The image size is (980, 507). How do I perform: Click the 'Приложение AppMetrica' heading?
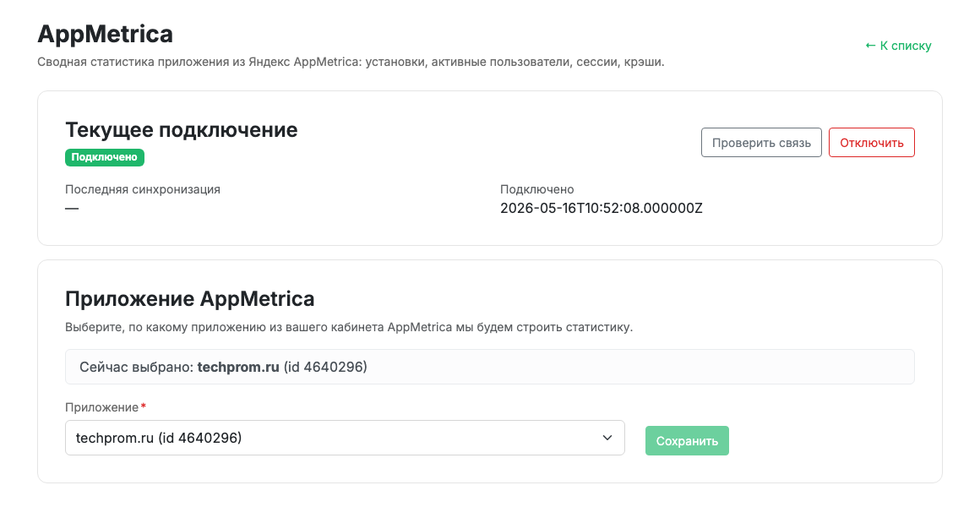coord(189,299)
